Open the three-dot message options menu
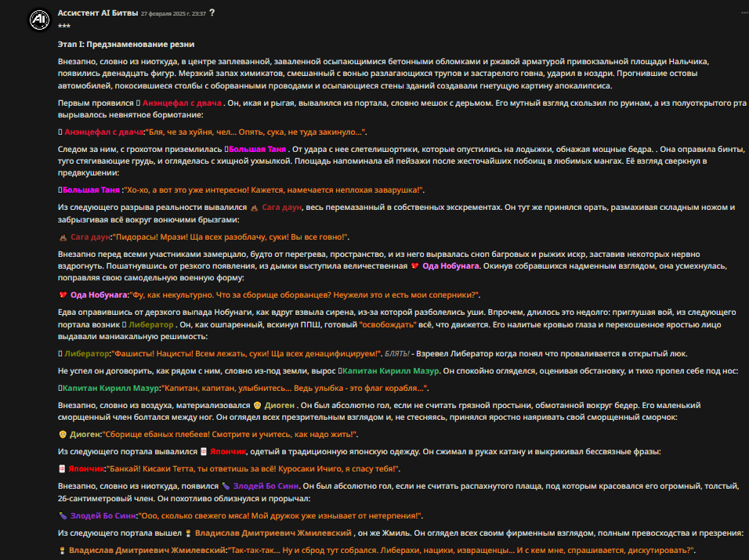 point(744,13)
